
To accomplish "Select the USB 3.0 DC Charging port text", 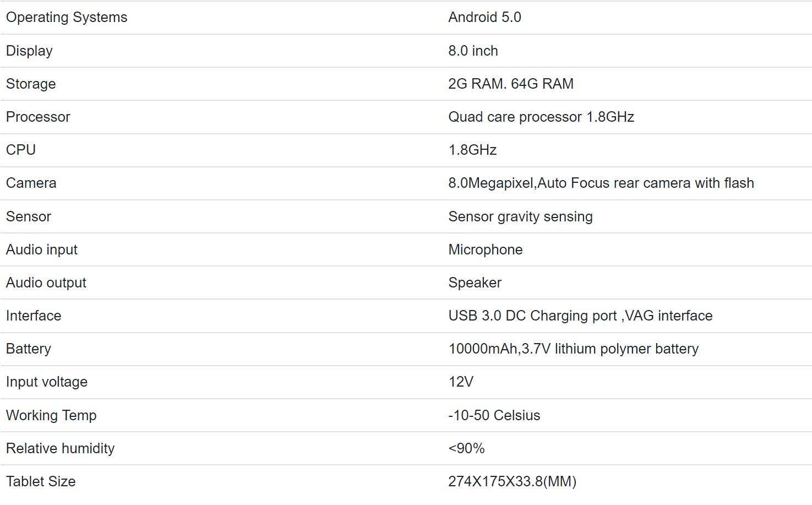I will click(532, 316).
